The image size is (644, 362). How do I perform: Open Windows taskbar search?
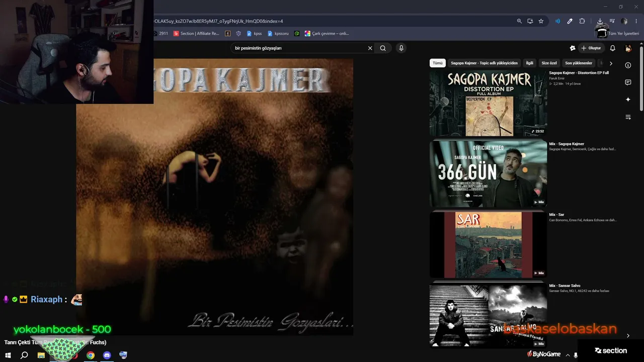[24, 355]
